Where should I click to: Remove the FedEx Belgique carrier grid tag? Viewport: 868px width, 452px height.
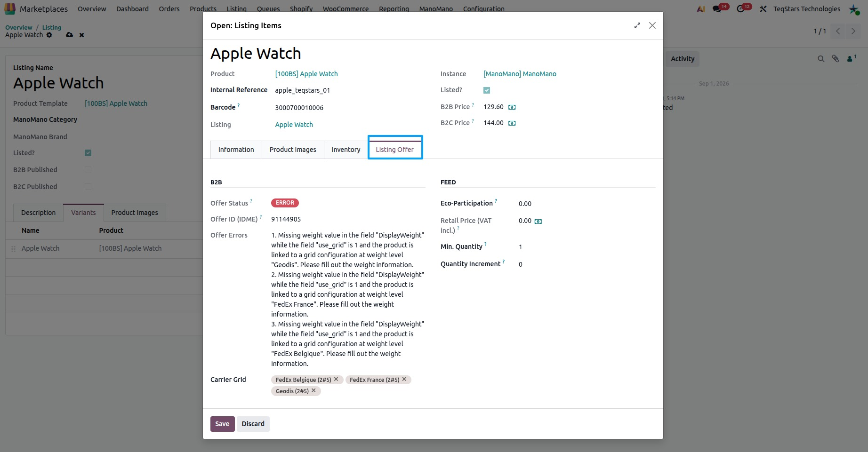[x=336, y=379]
